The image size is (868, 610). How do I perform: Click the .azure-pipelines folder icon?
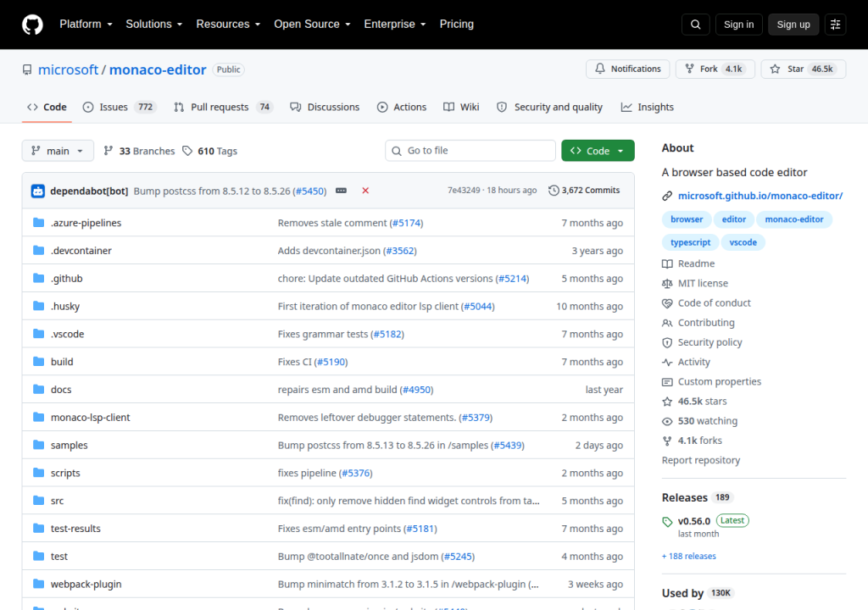click(x=38, y=223)
